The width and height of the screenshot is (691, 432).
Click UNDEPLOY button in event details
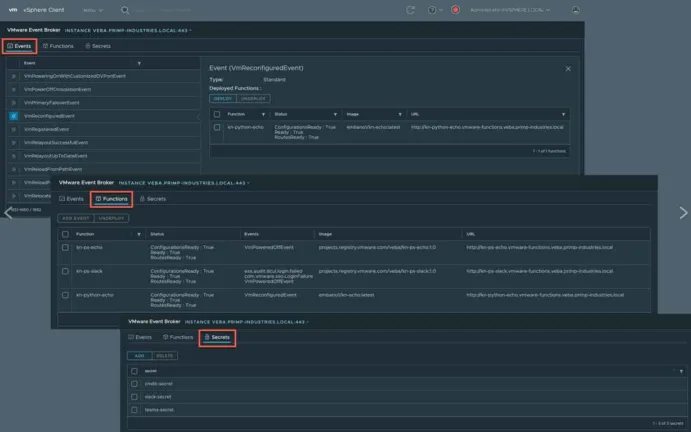253,99
